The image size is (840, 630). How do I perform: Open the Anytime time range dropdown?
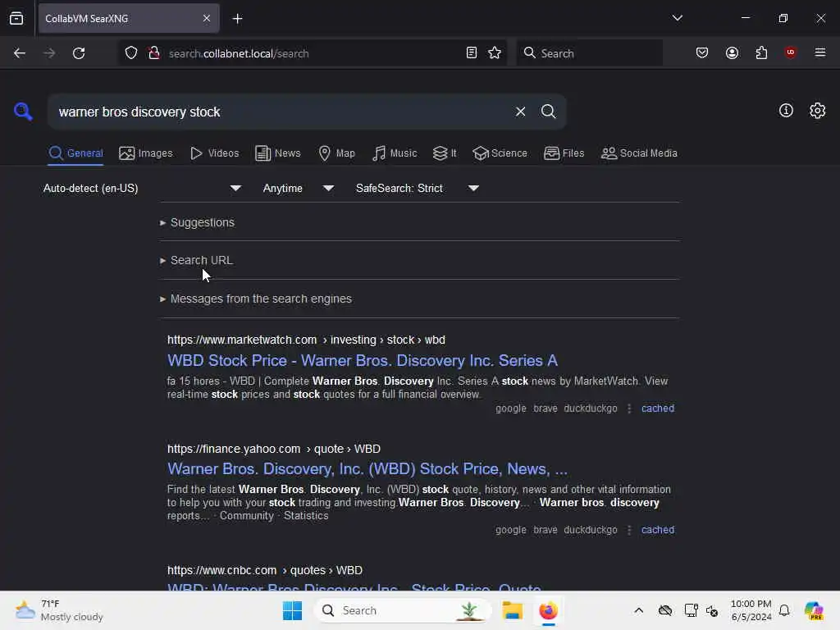(298, 189)
